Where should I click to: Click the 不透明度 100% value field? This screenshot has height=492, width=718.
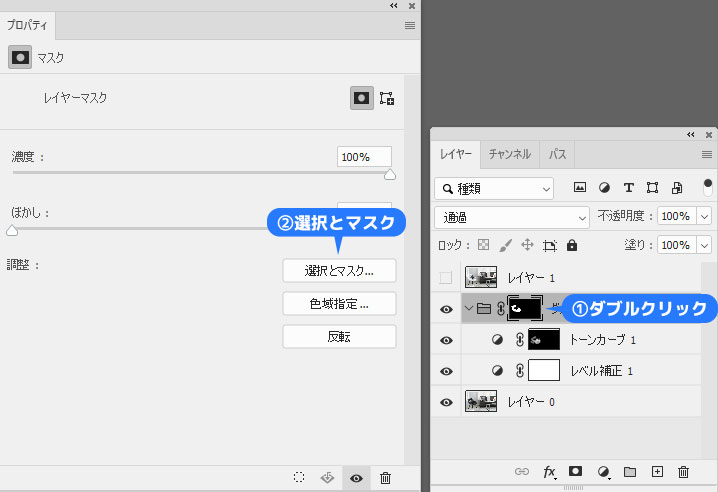click(x=677, y=216)
